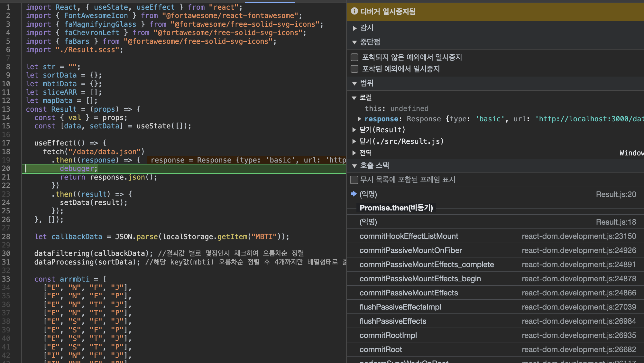Collapse the 로컬 scope group
The image size is (644, 363).
point(354,98)
